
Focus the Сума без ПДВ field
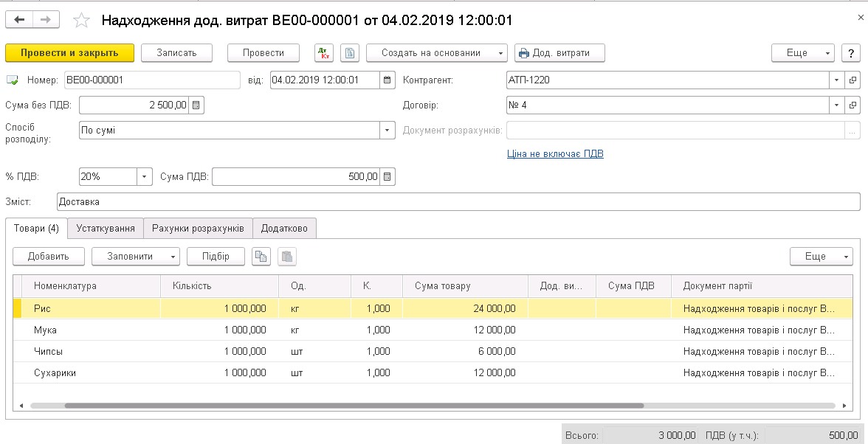click(x=134, y=105)
